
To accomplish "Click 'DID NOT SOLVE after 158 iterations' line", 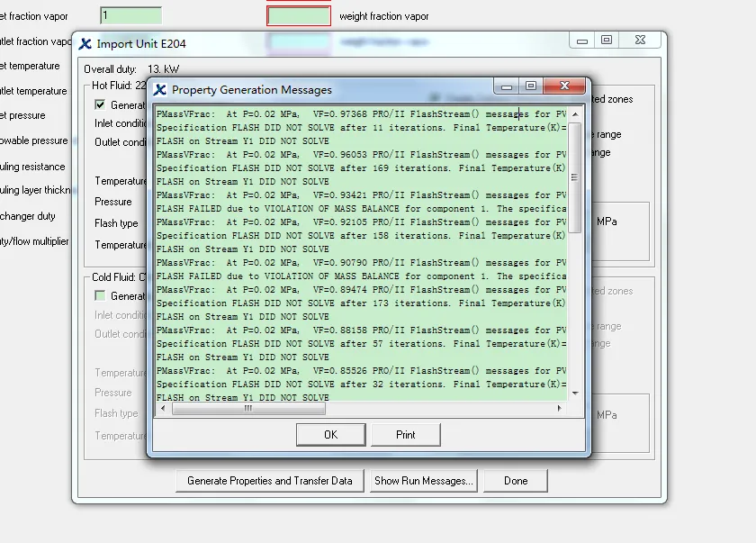I will point(361,236).
